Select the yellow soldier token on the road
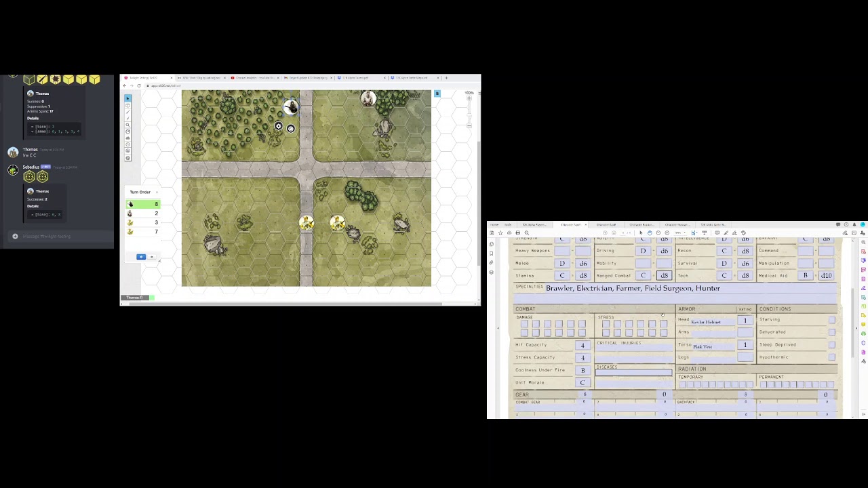Image resolution: width=868 pixels, height=488 pixels. [307, 223]
